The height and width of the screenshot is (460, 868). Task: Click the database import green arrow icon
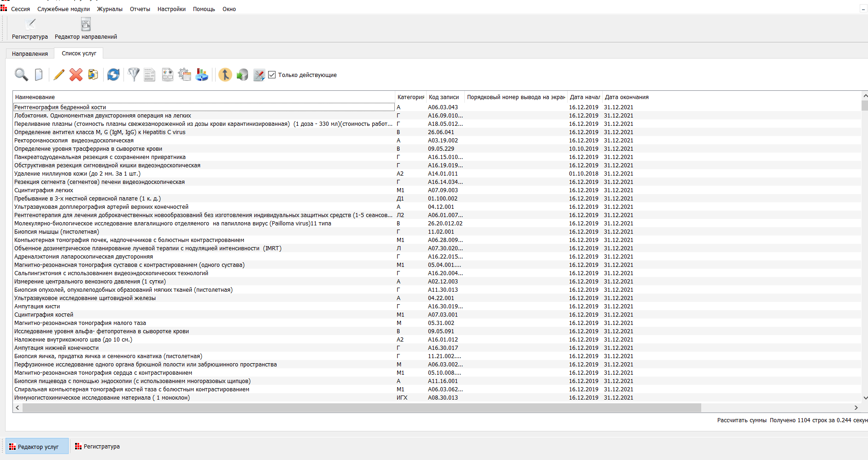[x=242, y=75]
